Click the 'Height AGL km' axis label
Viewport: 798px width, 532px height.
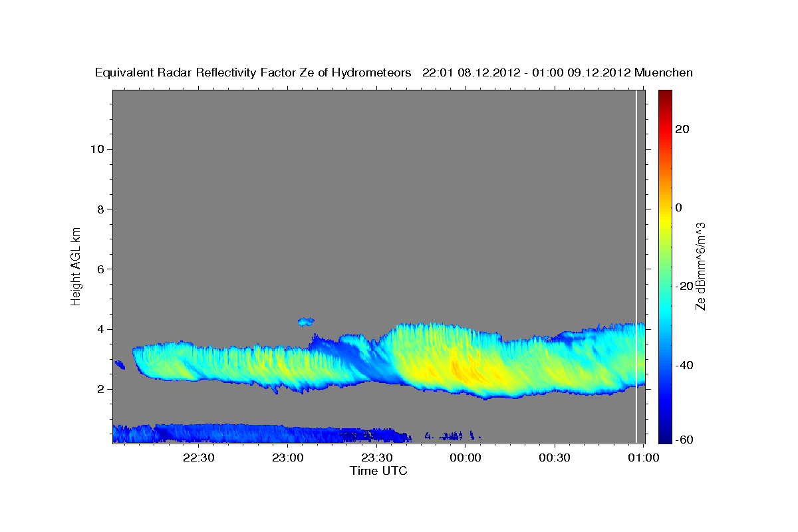76,265
